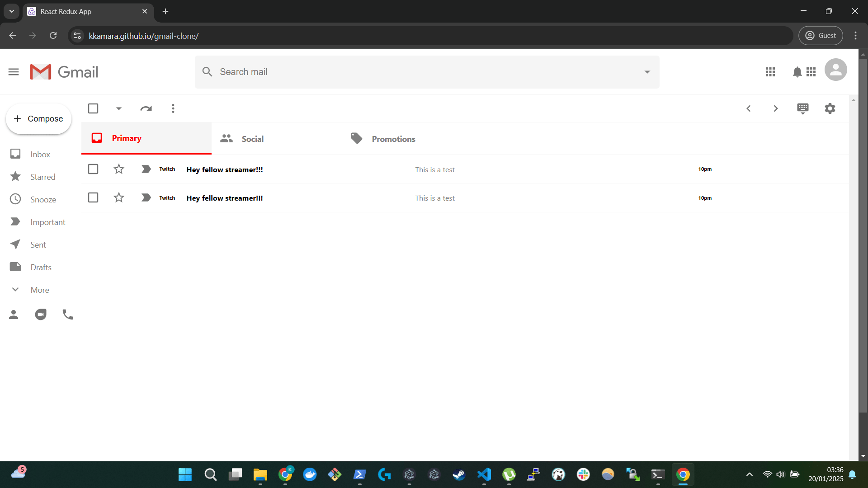This screenshot has width=868, height=488.
Task: Click the account avatar icon
Action: click(x=835, y=70)
